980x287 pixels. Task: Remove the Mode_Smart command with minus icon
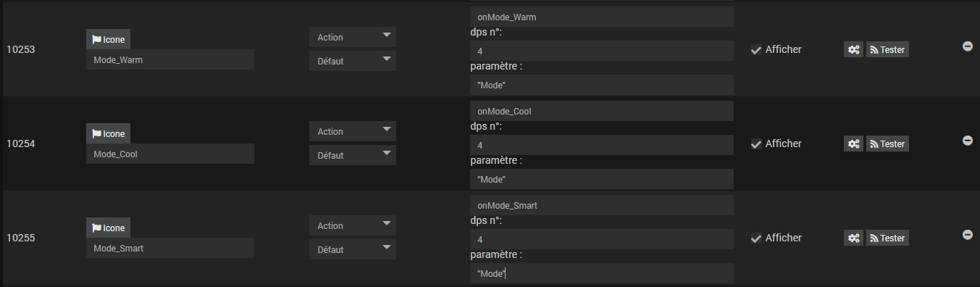967,234
